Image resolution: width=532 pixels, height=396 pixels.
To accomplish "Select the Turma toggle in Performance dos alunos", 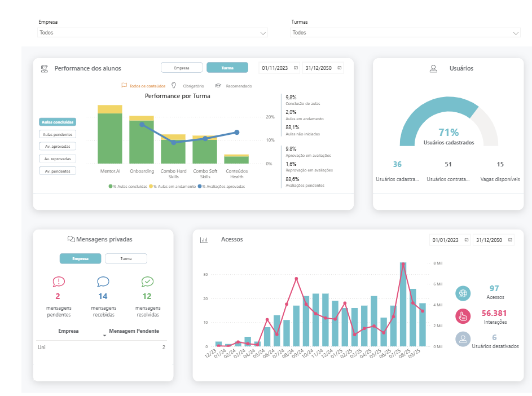I will 227,67.
